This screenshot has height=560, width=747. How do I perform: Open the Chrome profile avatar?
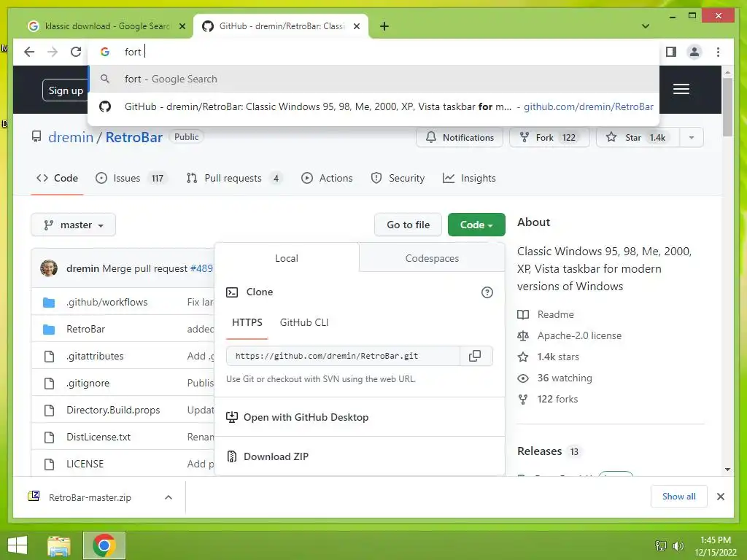coord(694,52)
